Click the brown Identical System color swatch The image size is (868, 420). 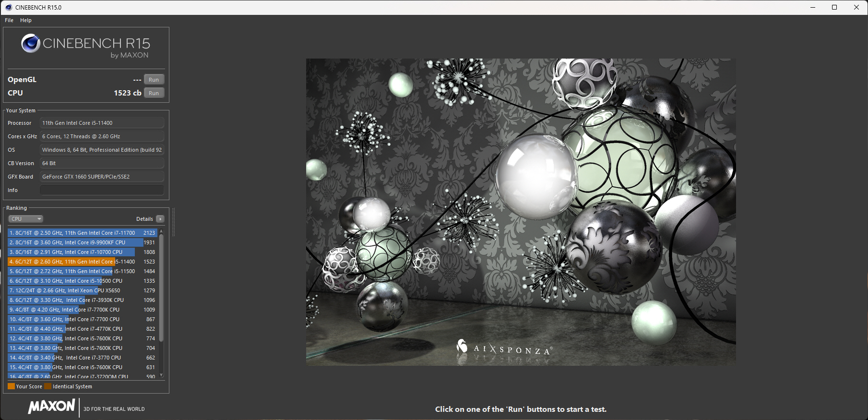click(x=48, y=386)
